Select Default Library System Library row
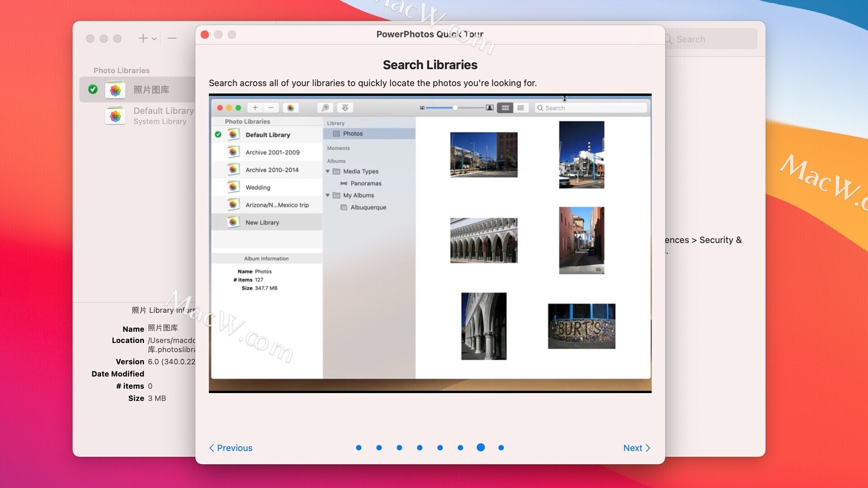 pyautogui.click(x=137, y=116)
